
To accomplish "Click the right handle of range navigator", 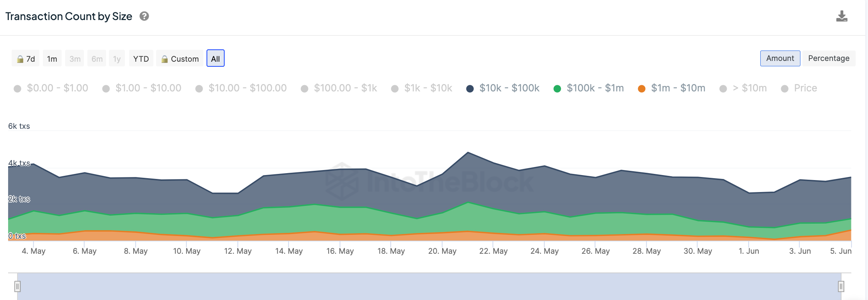I will pyautogui.click(x=841, y=286).
